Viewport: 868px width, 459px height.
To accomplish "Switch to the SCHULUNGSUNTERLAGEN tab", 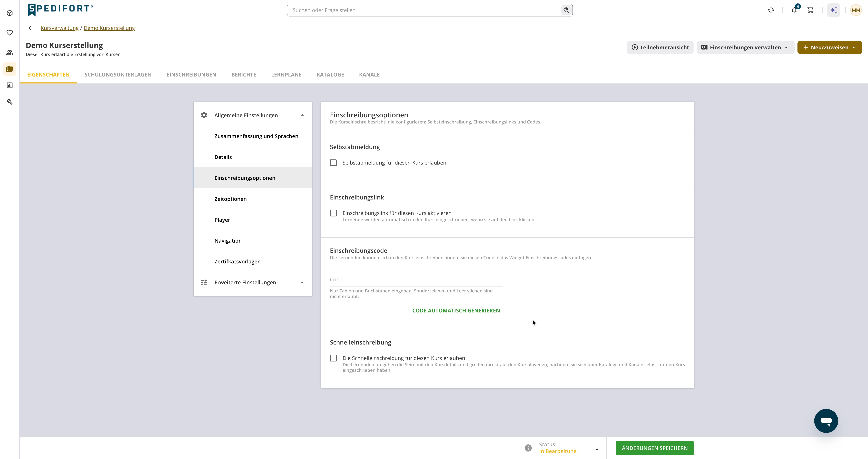I will [118, 74].
